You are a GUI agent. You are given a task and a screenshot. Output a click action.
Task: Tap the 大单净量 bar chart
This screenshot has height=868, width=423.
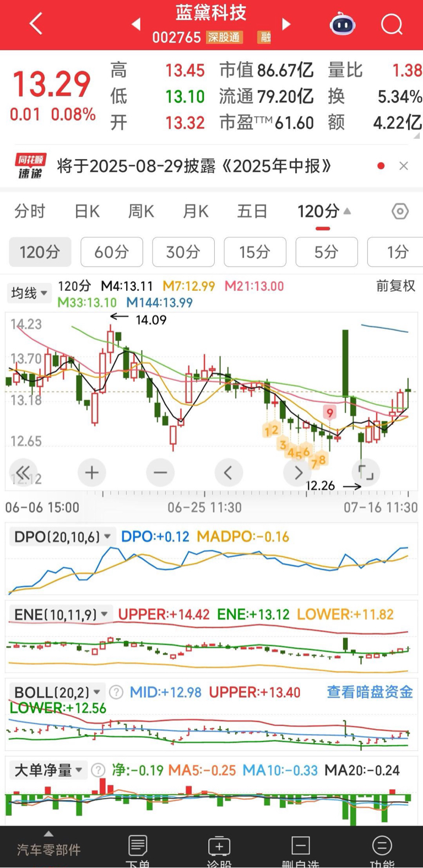(x=211, y=801)
